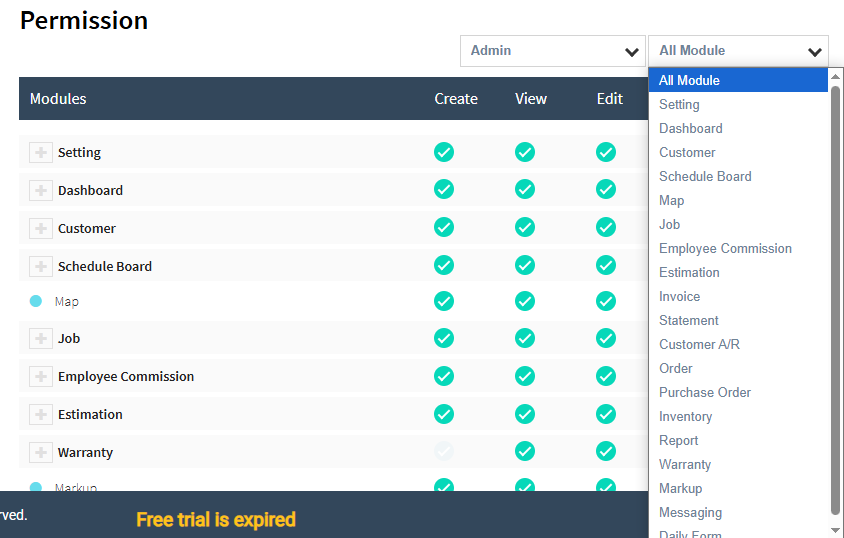Open the Admin role dropdown
Image resolution: width=844 pixels, height=538 pixels.
coord(554,51)
